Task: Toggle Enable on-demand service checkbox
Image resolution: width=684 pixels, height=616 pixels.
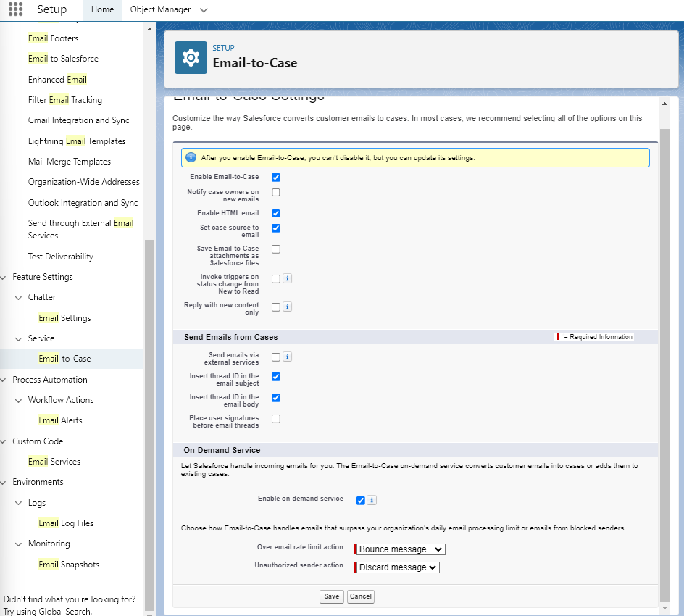Action: coord(360,500)
